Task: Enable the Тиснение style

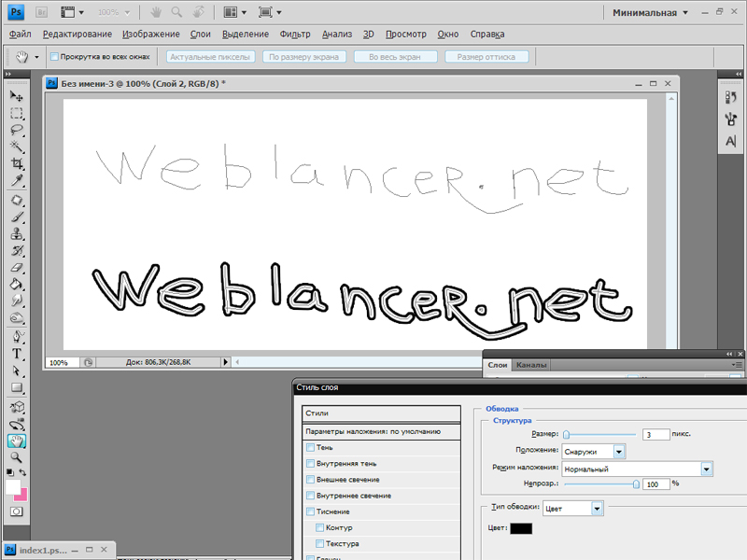Action: click(x=311, y=511)
